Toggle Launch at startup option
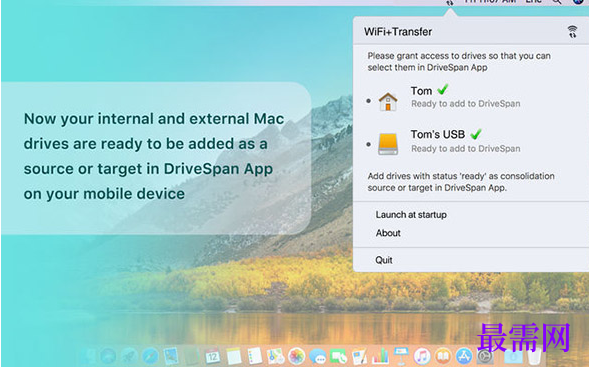 [x=411, y=215]
